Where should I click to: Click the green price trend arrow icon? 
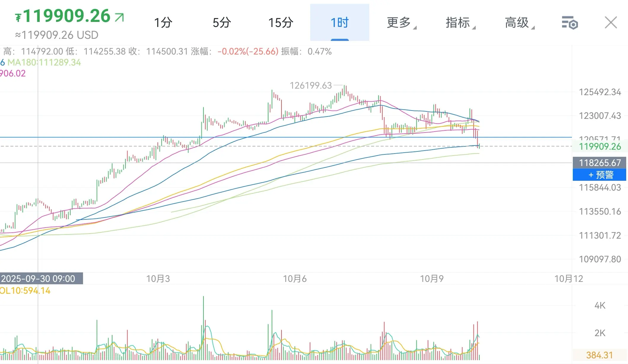pos(119,17)
